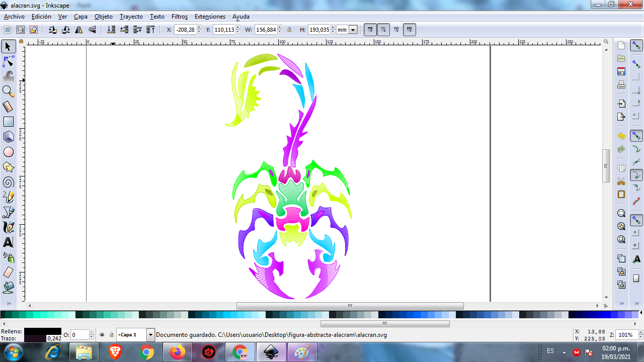Select the Circle/ellipse tool
Viewport: 644px width, 362px height.
[8, 152]
